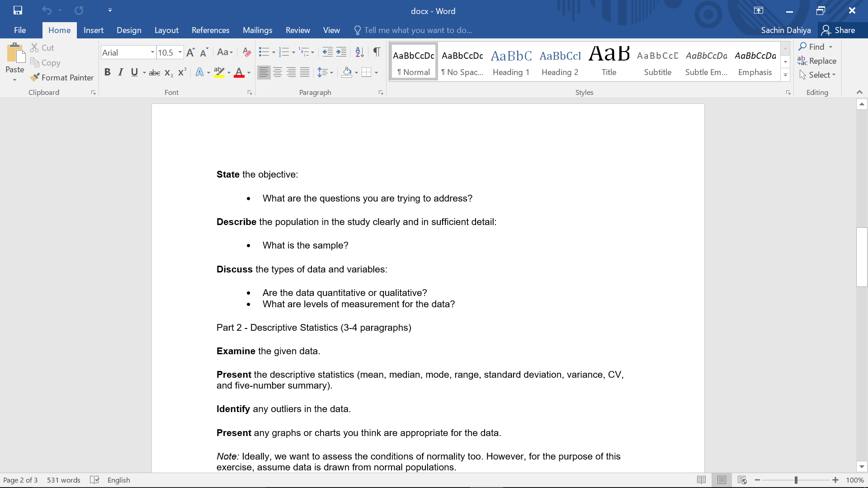The image size is (868, 488).
Task: Click the Clear All Formatting eraser icon
Action: (246, 52)
